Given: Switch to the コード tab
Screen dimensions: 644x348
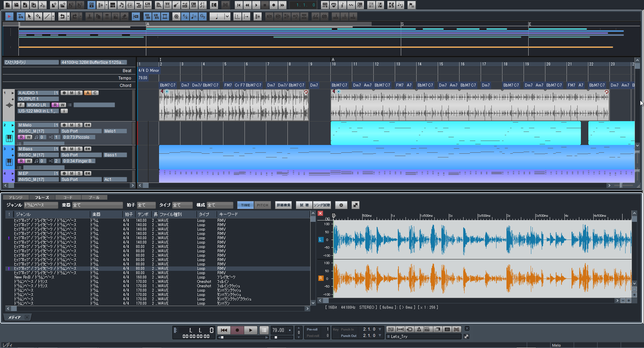Looking at the screenshot, I should pos(68,197).
